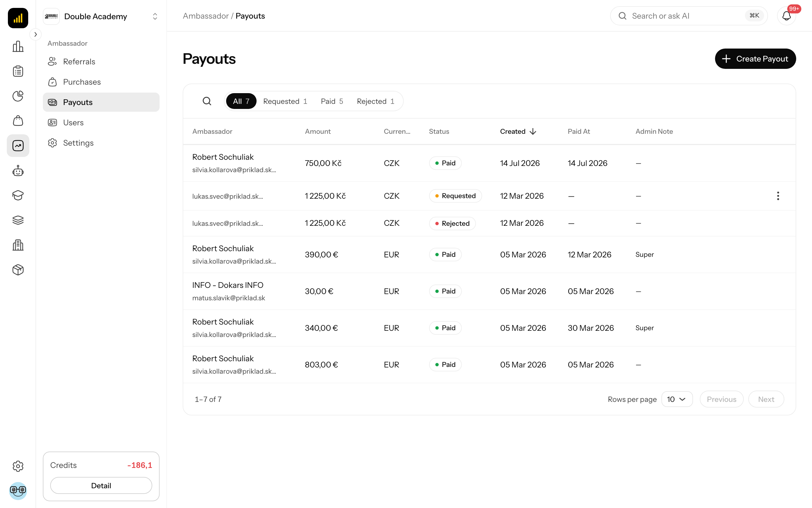Image resolution: width=812 pixels, height=508 pixels.
Task: Go to Referrals in Ambassador menu
Action: (x=101, y=62)
